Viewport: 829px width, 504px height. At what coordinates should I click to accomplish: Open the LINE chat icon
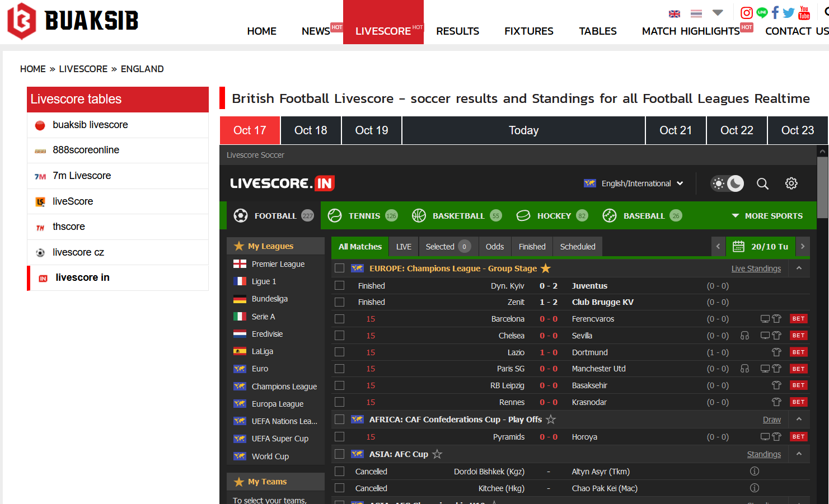[x=762, y=13]
